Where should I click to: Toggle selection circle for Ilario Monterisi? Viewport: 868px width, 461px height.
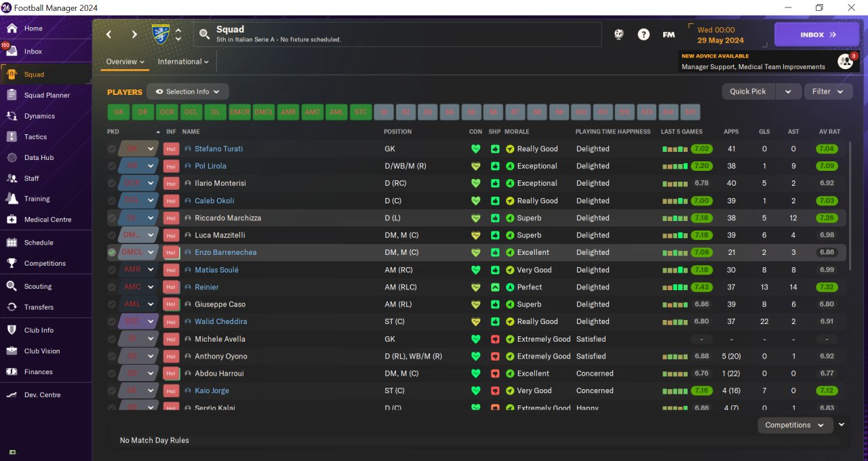coord(112,184)
